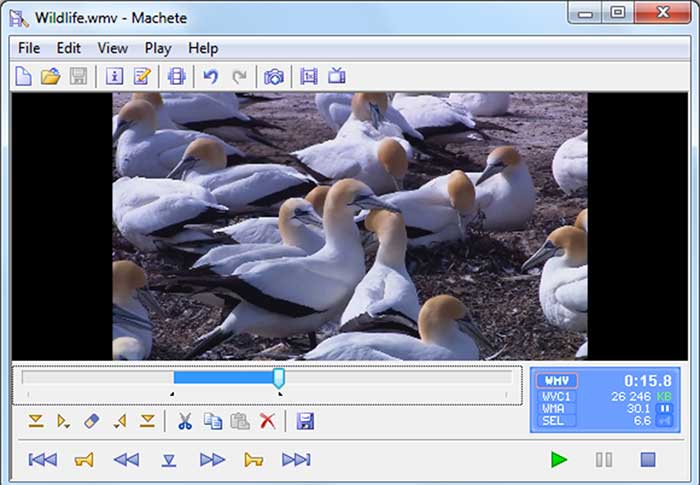Click the 30.1 duration value
This screenshot has width=700, height=485.
(x=638, y=409)
